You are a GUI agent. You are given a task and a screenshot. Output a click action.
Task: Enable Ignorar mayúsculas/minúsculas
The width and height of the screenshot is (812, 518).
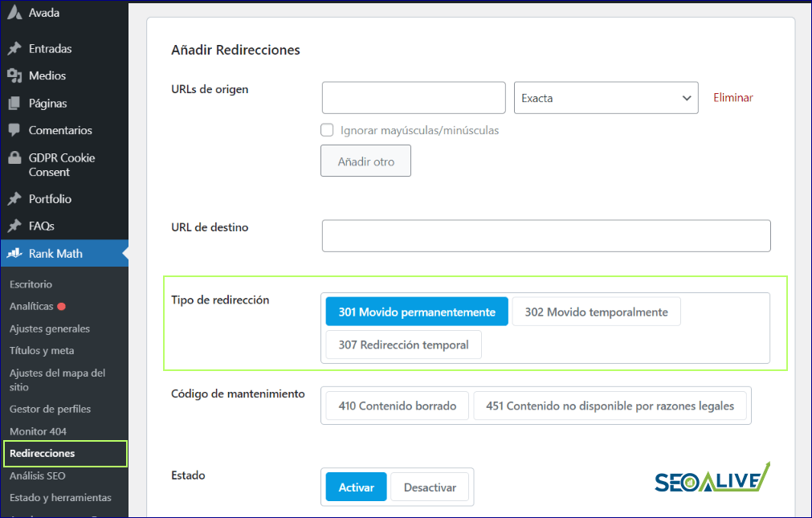[x=327, y=129]
